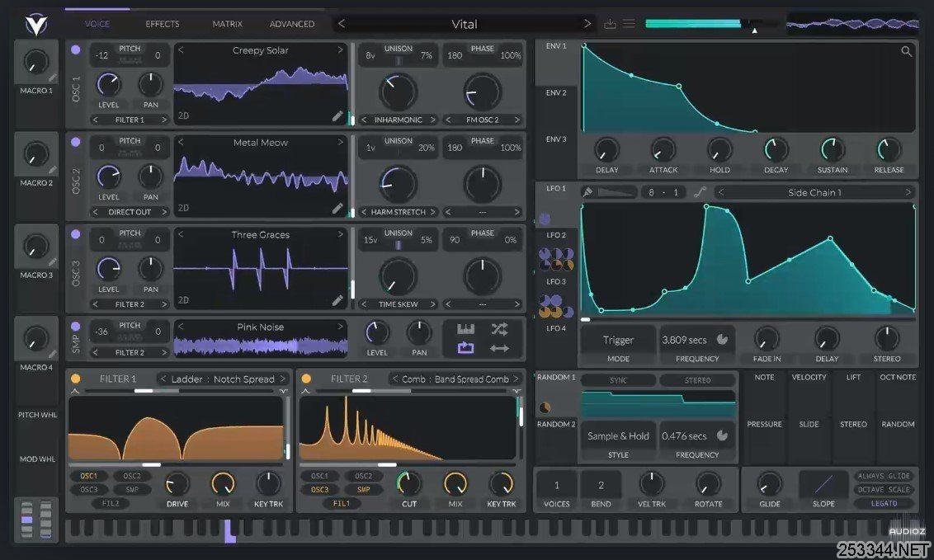The width and height of the screenshot is (934, 560).
Task: Click the Sample & Hold style button
Action: (x=618, y=436)
